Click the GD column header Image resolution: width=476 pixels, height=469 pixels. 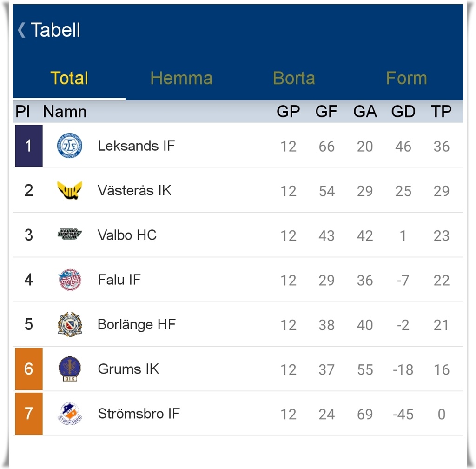coord(403,112)
